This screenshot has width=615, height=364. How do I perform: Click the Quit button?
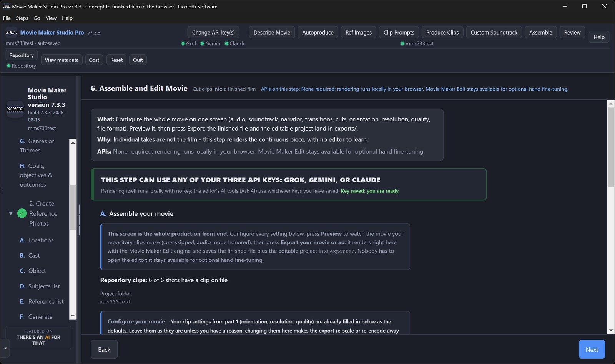click(x=138, y=60)
